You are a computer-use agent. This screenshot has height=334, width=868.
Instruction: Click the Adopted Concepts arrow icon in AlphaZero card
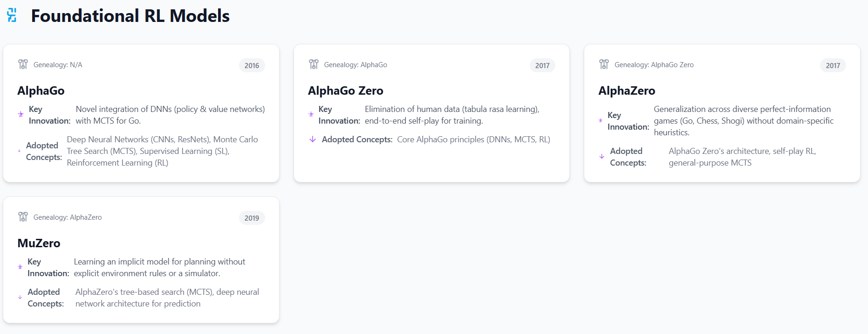click(601, 157)
